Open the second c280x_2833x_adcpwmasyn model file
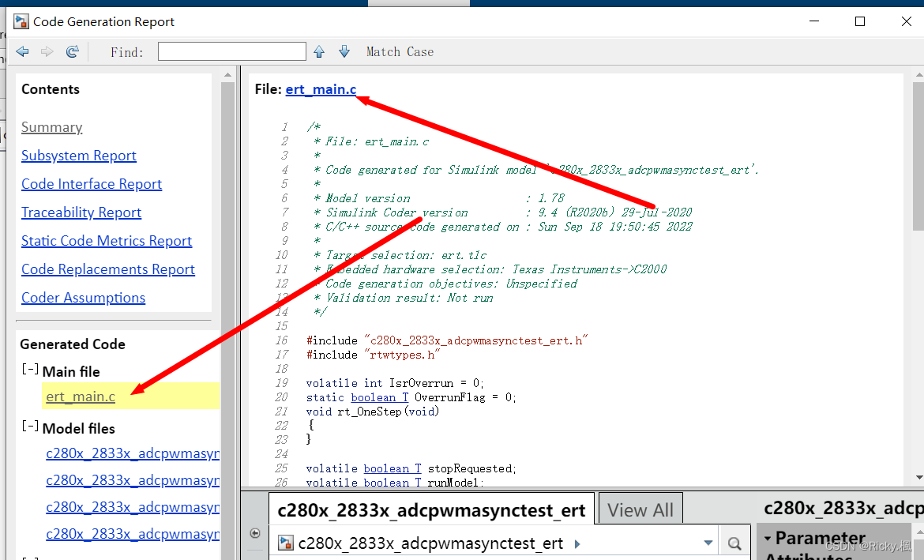Image resolution: width=924 pixels, height=560 pixels. pos(133,480)
